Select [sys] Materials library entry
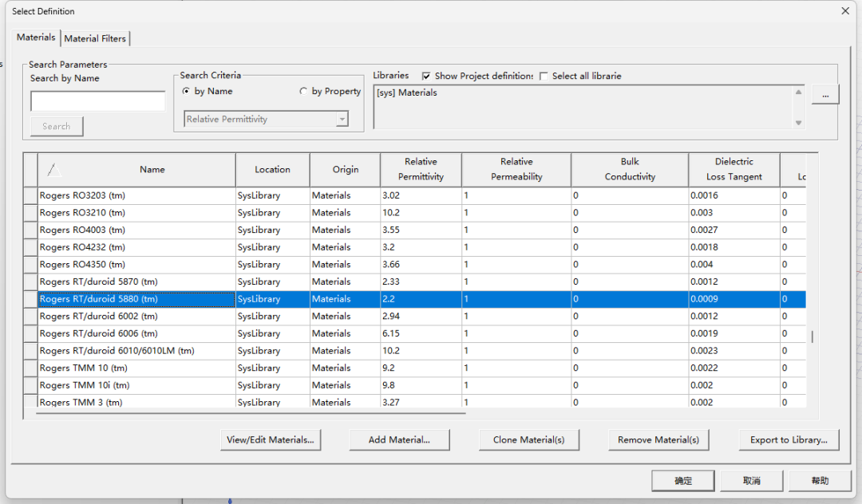The height and width of the screenshot is (504, 862). click(x=407, y=93)
